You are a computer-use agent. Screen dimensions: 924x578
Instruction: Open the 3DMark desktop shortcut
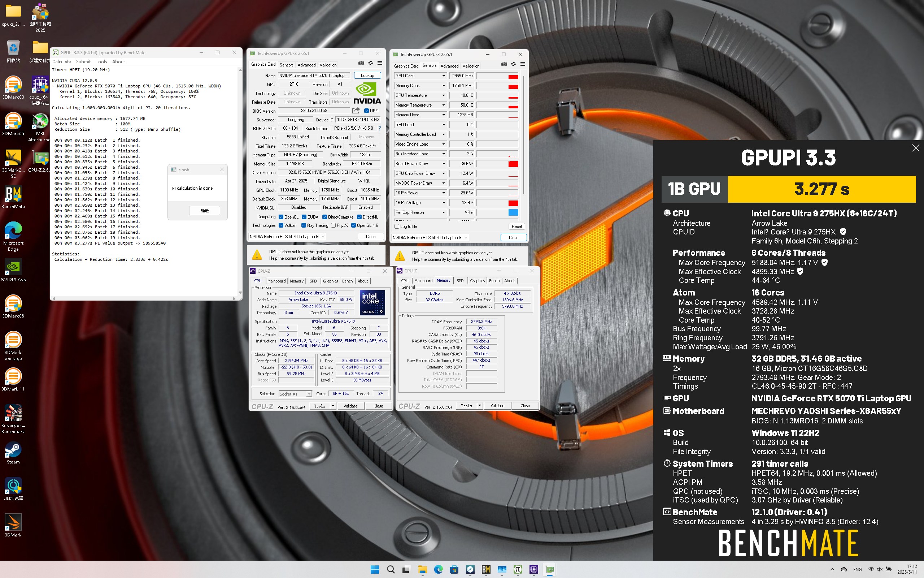click(13, 526)
